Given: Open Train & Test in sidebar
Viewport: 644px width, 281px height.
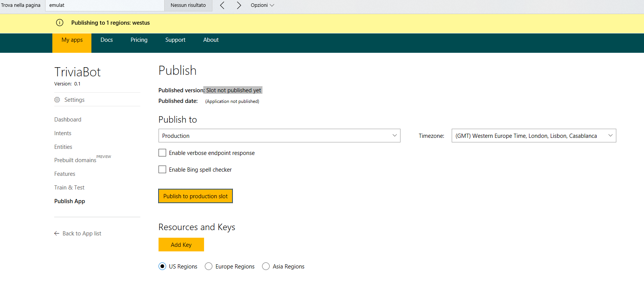Looking at the screenshot, I should pyautogui.click(x=69, y=188).
